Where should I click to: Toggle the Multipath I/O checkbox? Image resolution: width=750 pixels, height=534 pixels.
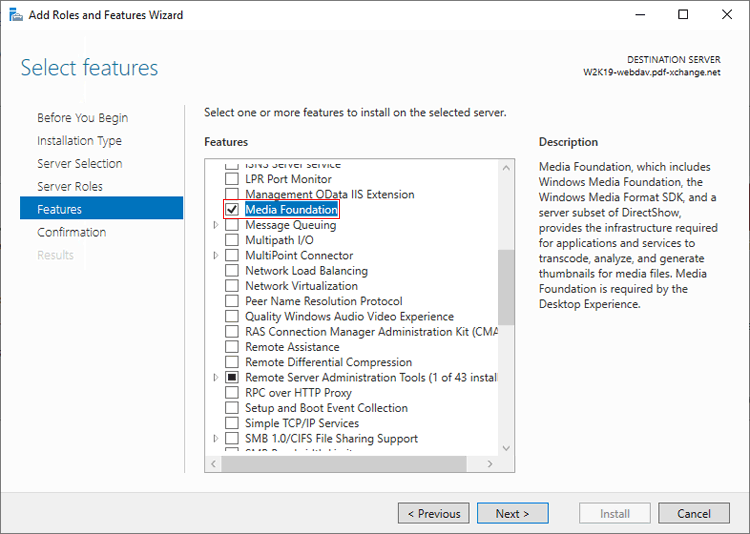(x=232, y=240)
